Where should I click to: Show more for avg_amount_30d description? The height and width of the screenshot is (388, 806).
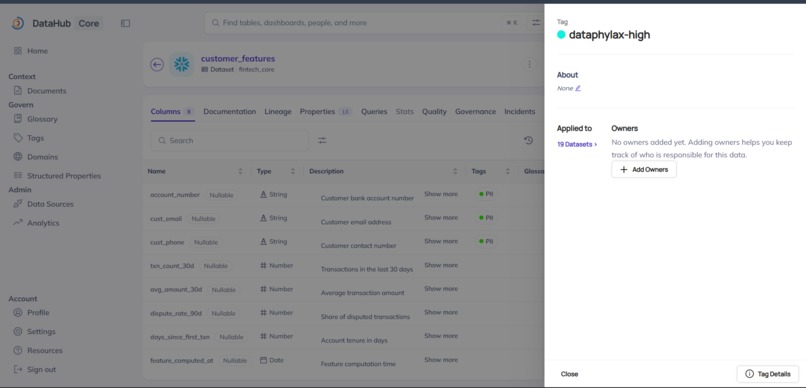tap(441, 289)
